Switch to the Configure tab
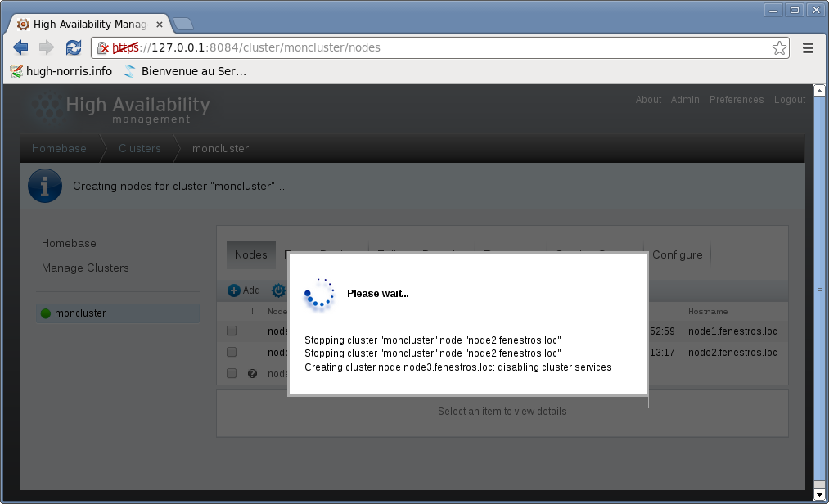This screenshot has height=504, width=829. click(677, 254)
